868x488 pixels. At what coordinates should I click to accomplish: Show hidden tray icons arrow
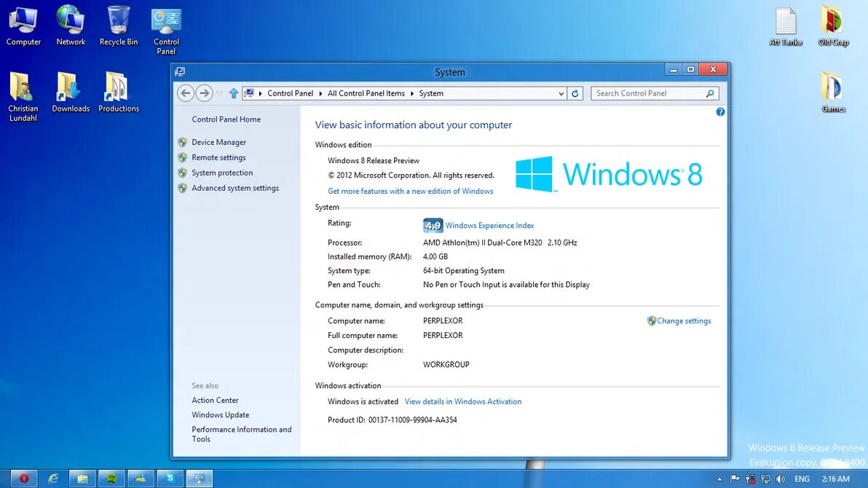click(x=719, y=479)
